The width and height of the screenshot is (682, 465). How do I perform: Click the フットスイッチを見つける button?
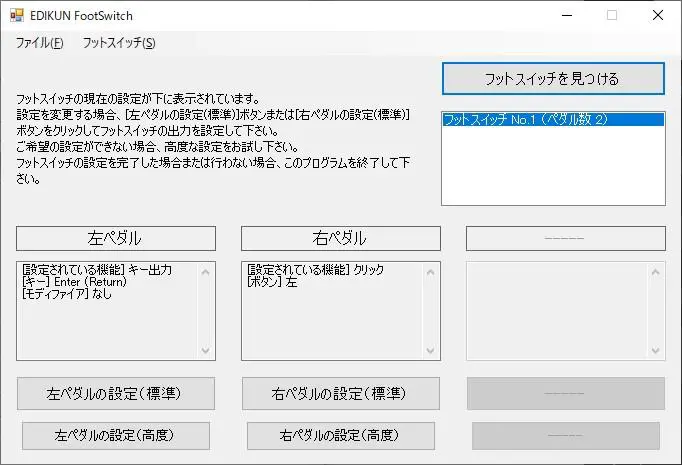click(x=553, y=79)
